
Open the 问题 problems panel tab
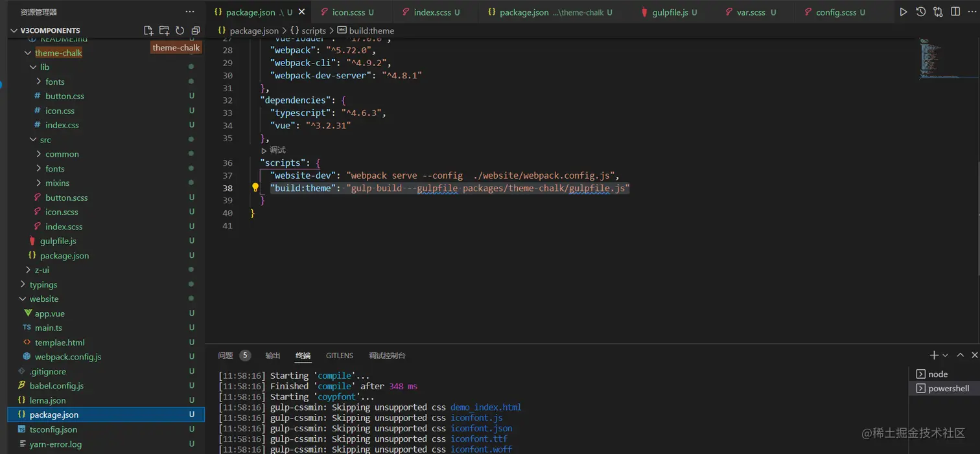tap(226, 356)
